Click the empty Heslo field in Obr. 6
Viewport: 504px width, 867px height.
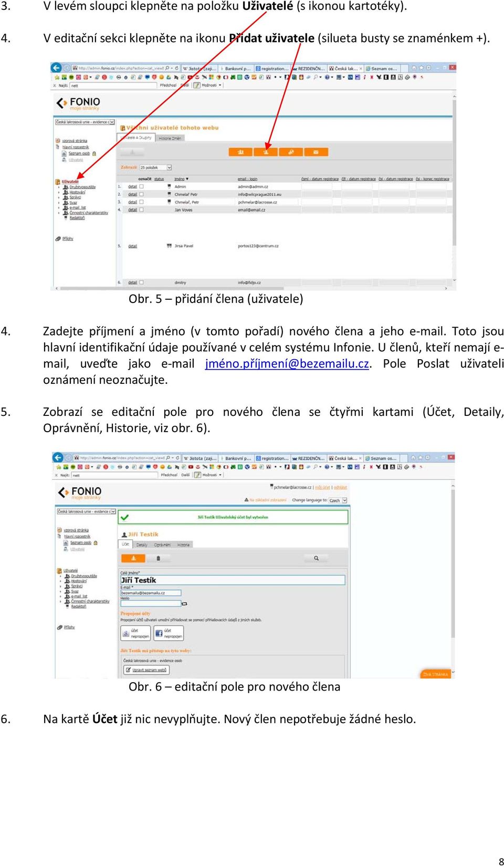[x=151, y=603]
